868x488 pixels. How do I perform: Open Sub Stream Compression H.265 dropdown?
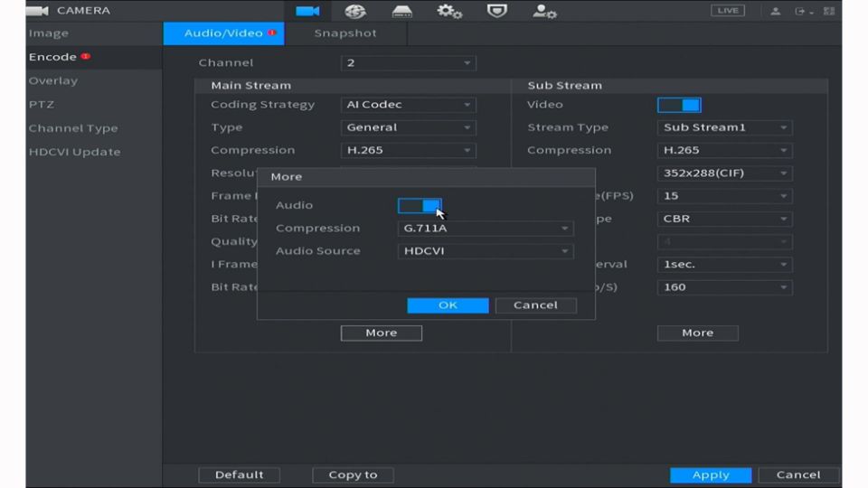tap(724, 150)
